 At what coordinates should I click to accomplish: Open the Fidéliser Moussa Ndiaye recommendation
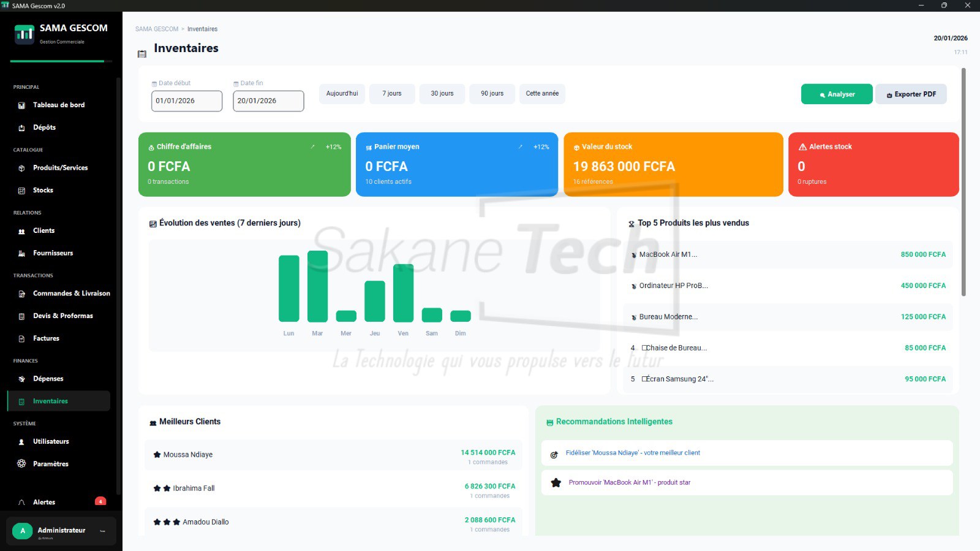[747, 454]
